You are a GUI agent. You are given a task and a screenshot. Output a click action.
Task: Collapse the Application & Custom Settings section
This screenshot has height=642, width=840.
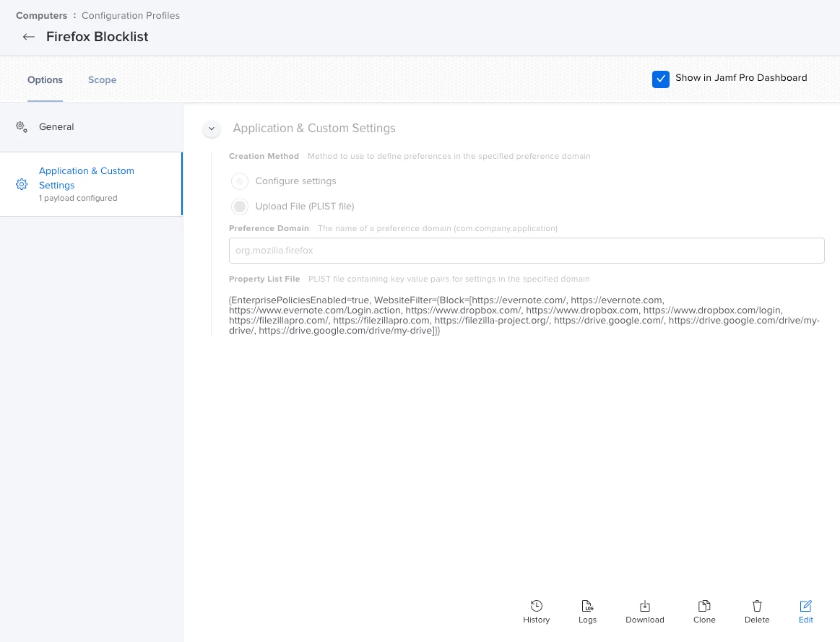212,129
